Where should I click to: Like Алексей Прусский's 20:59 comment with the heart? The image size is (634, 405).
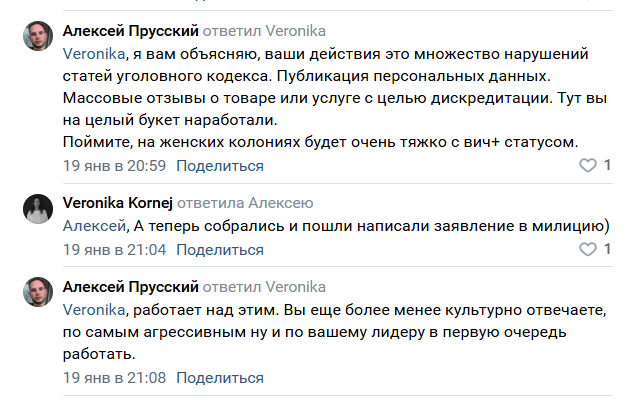tap(588, 165)
